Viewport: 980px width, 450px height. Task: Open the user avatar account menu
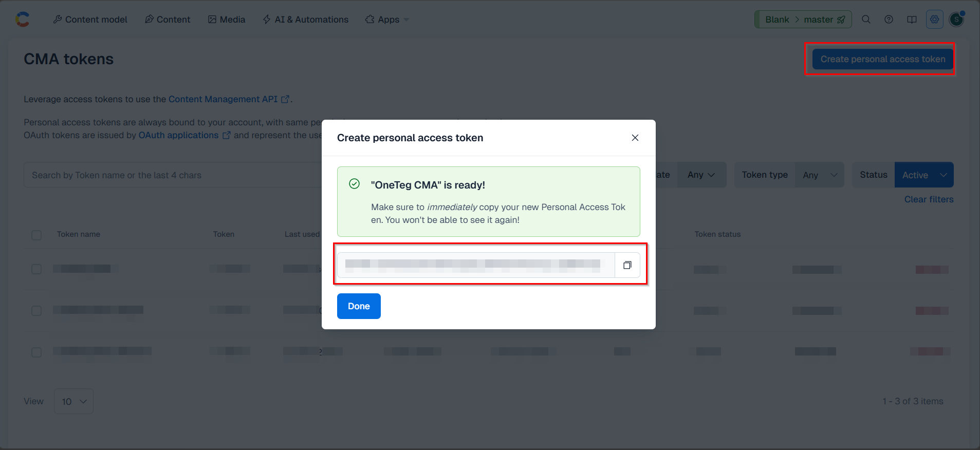pos(956,20)
